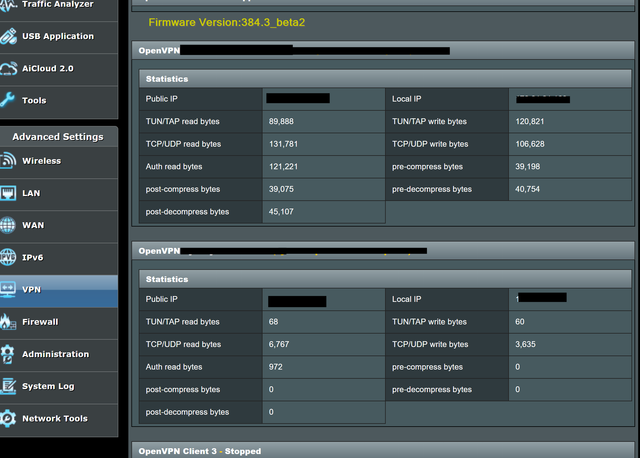Click the Administration gear icon

coord(8,354)
